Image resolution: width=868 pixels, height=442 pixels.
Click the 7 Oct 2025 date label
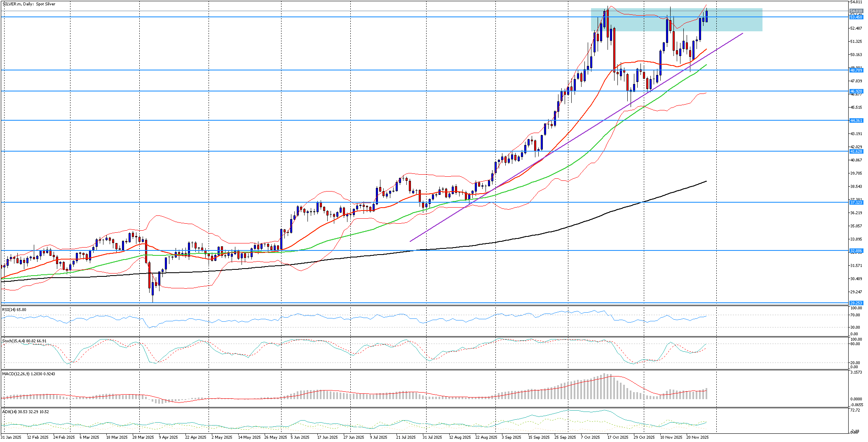click(x=591, y=437)
